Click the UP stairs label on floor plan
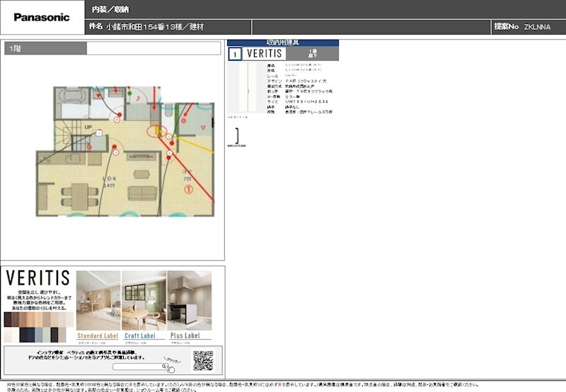566x392 pixels. coord(88,127)
